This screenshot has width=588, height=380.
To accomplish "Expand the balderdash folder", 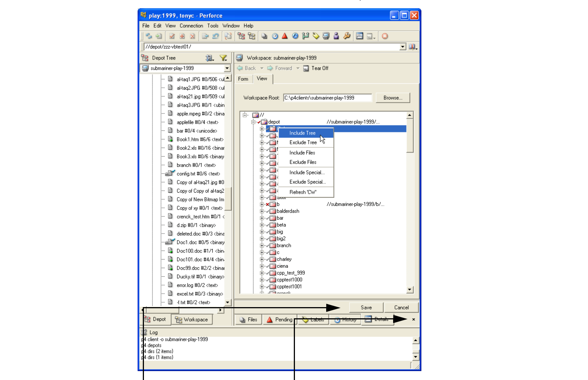I will 262,211.
